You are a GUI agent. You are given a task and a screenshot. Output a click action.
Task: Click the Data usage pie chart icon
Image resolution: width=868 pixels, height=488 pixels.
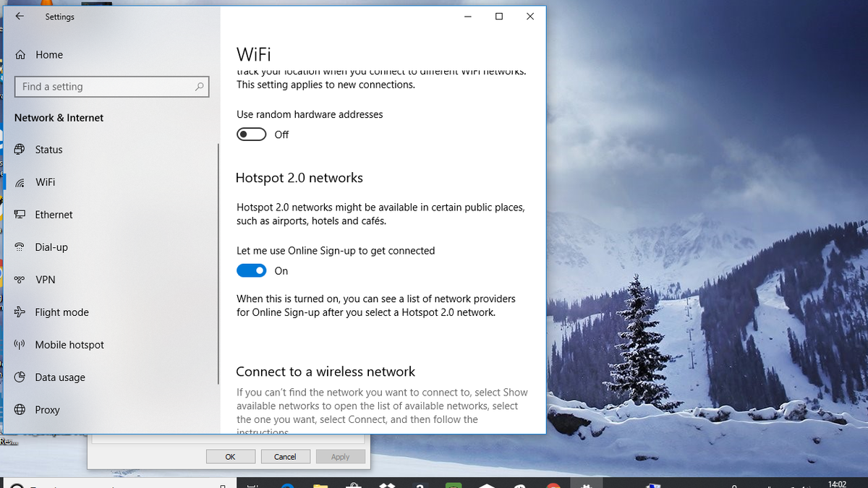(x=20, y=377)
